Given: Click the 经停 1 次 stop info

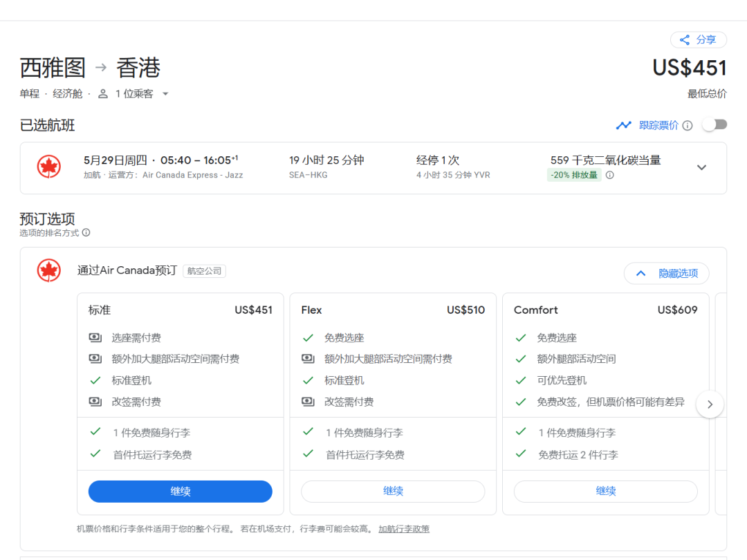Looking at the screenshot, I should (438, 160).
